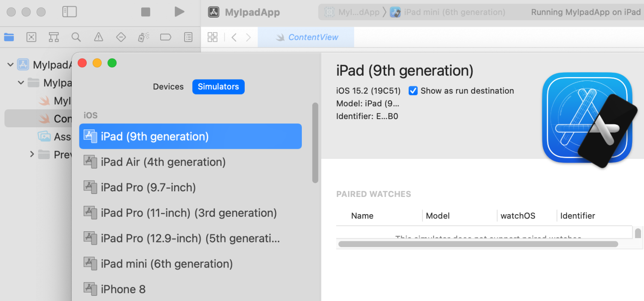Screen dimensions: 644x301
Task: Select the Simulators segment
Action: [x=218, y=86]
